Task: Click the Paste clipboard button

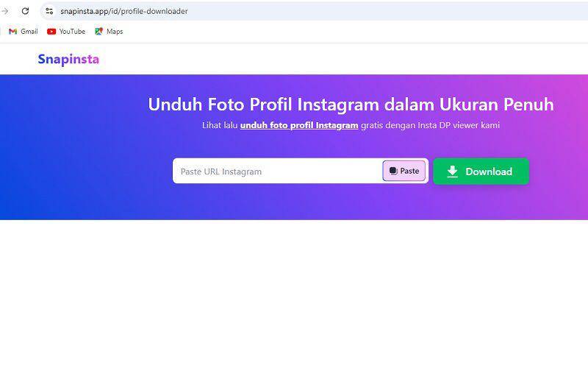Action: 404,171
